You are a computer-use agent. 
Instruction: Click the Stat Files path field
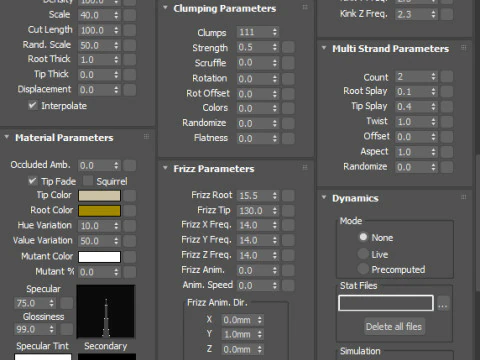coord(386,303)
